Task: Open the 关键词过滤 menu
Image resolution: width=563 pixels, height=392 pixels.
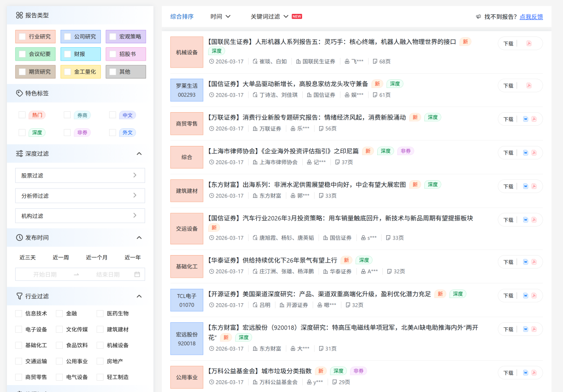Action: pos(269,16)
